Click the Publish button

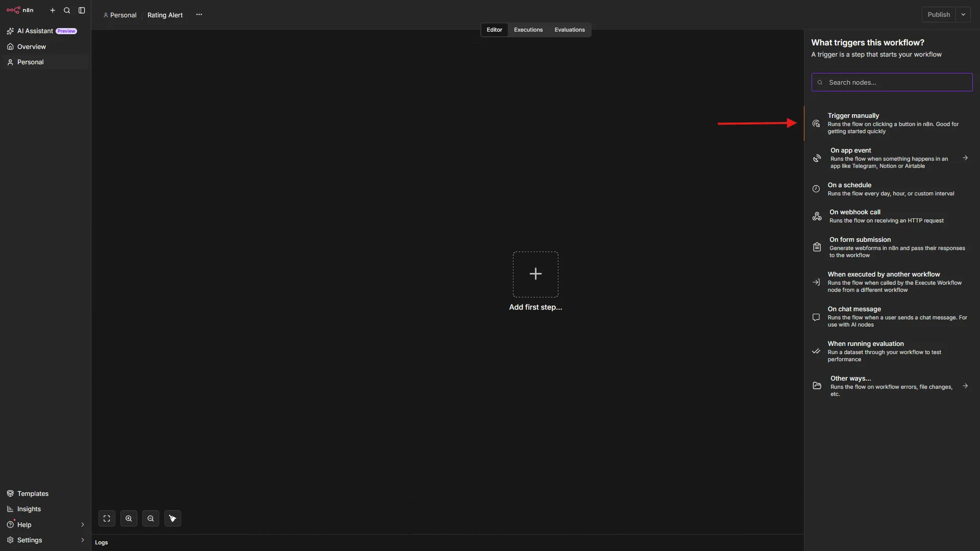point(939,15)
